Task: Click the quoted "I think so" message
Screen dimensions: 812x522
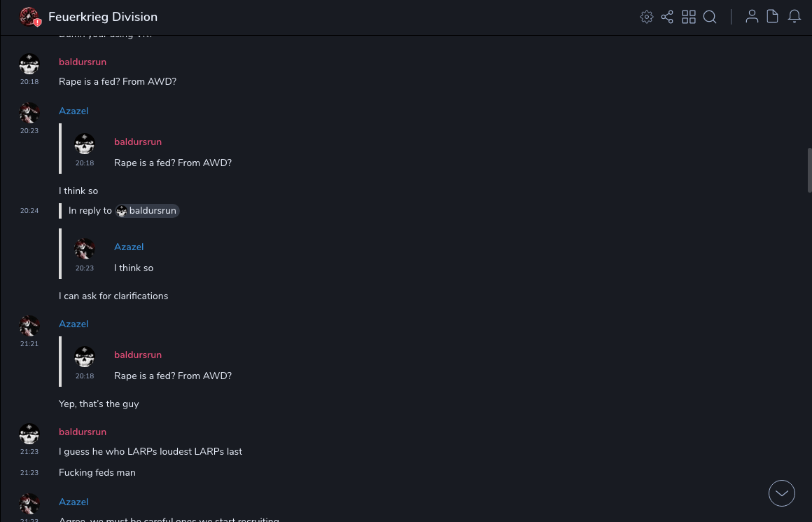Action: click(134, 268)
